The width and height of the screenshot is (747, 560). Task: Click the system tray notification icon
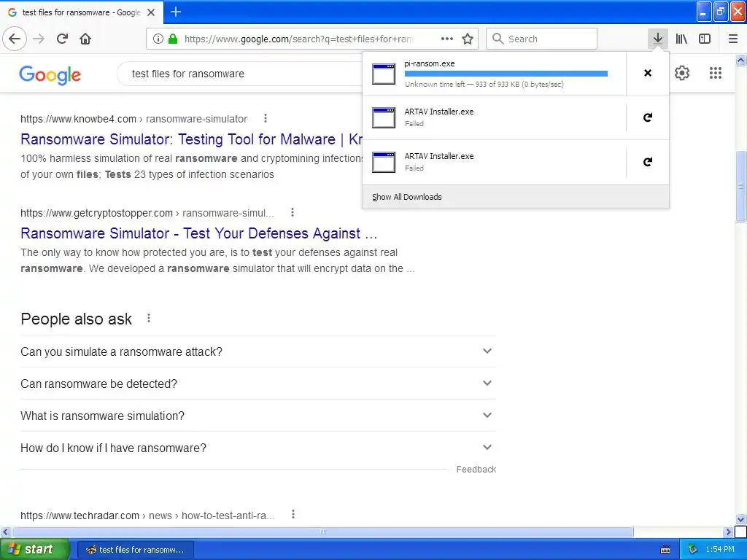[x=692, y=549]
